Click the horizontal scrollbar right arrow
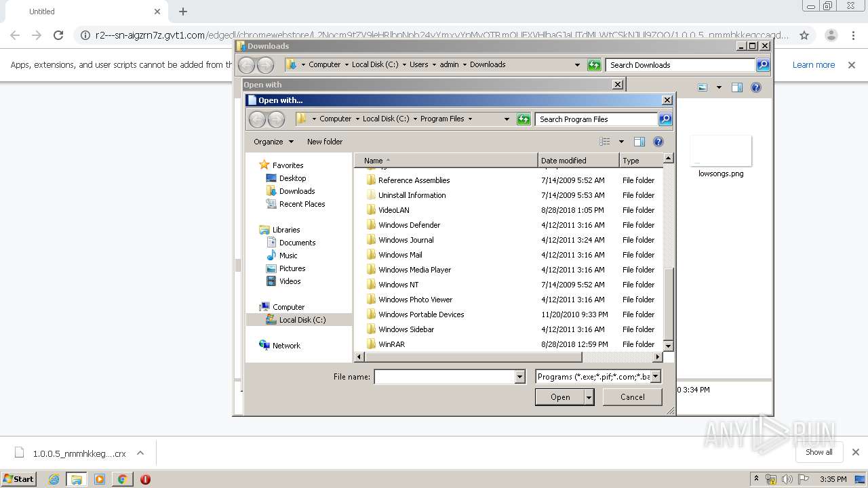The width and height of the screenshot is (868, 488). coord(657,357)
